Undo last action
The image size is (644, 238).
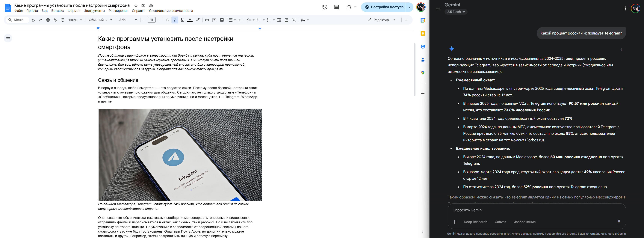point(33,20)
